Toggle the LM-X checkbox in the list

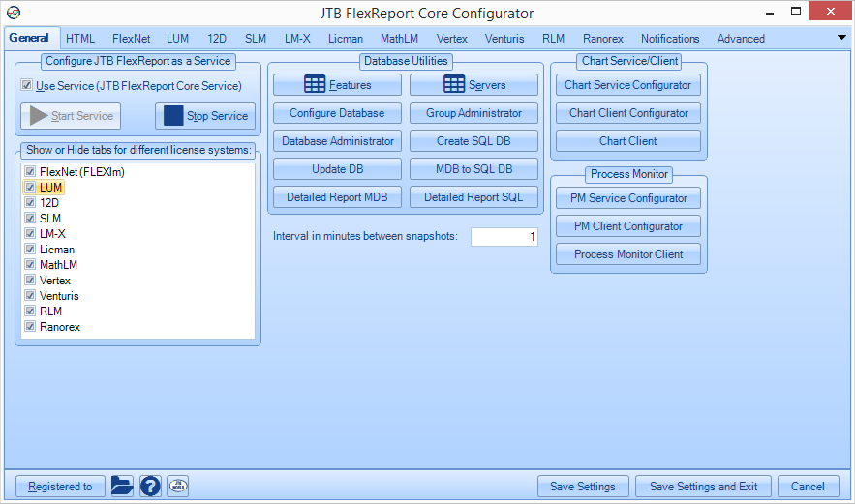click(x=31, y=234)
